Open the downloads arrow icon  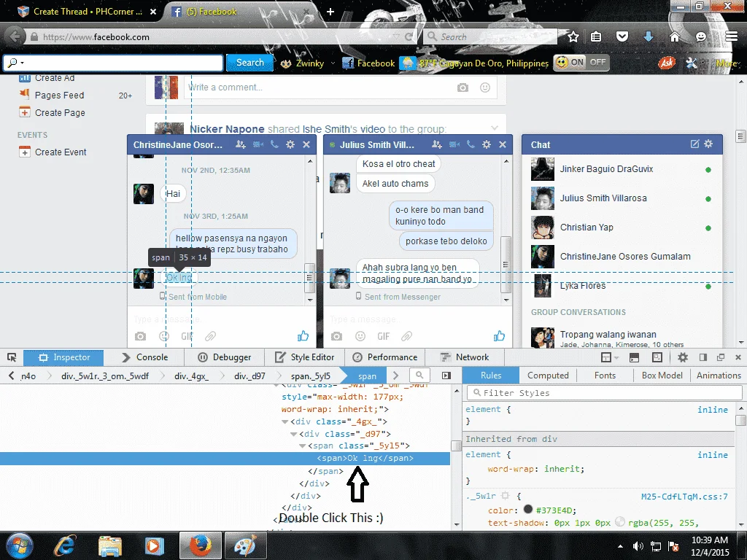649,36
